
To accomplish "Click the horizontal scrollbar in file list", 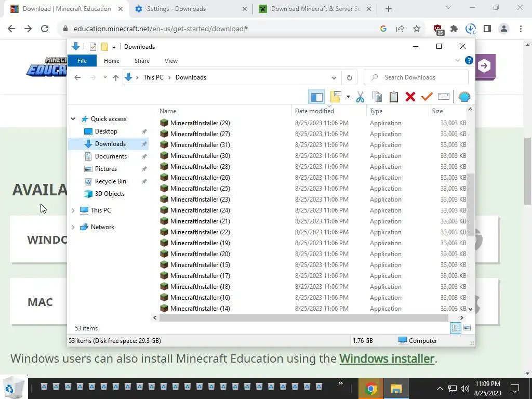I will coord(303,317).
